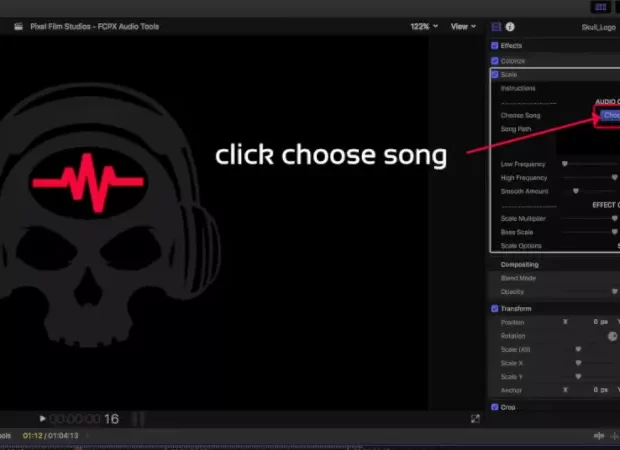Adjust the Base Scale slider
Image resolution: width=620 pixels, height=450 pixels.
pos(614,232)
